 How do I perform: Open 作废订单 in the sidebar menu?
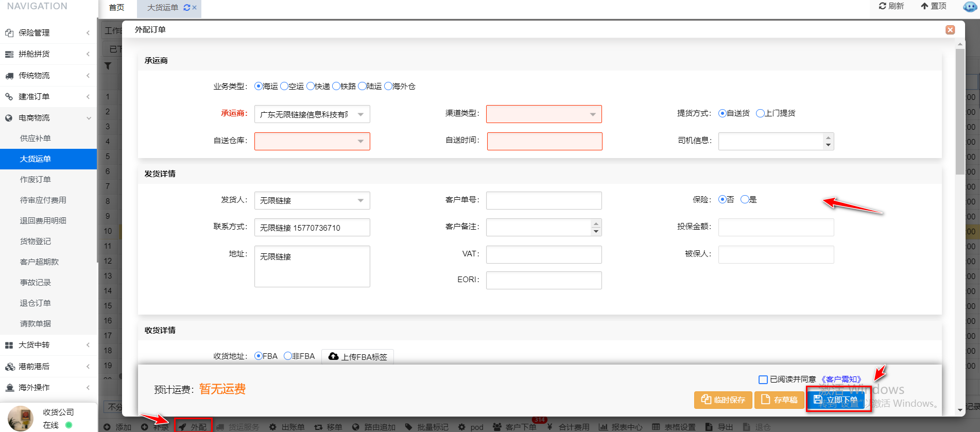click(x=36, y=179)
